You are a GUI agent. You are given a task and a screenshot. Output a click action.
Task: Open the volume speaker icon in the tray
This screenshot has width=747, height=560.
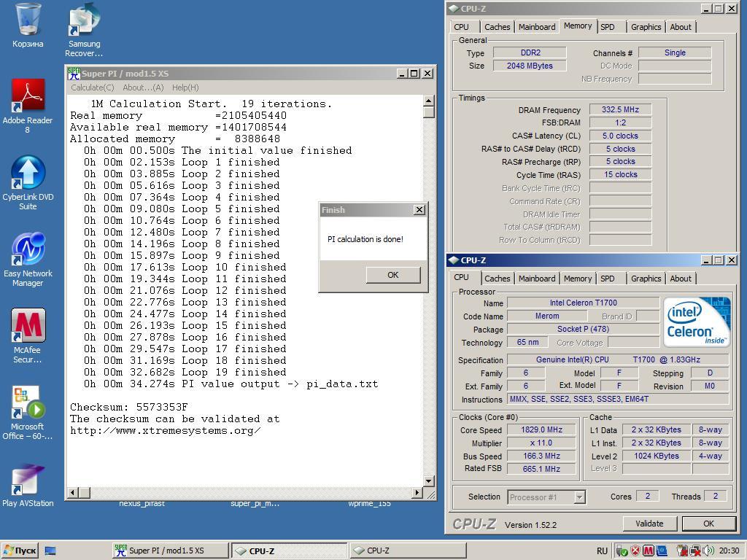point(708,551)
